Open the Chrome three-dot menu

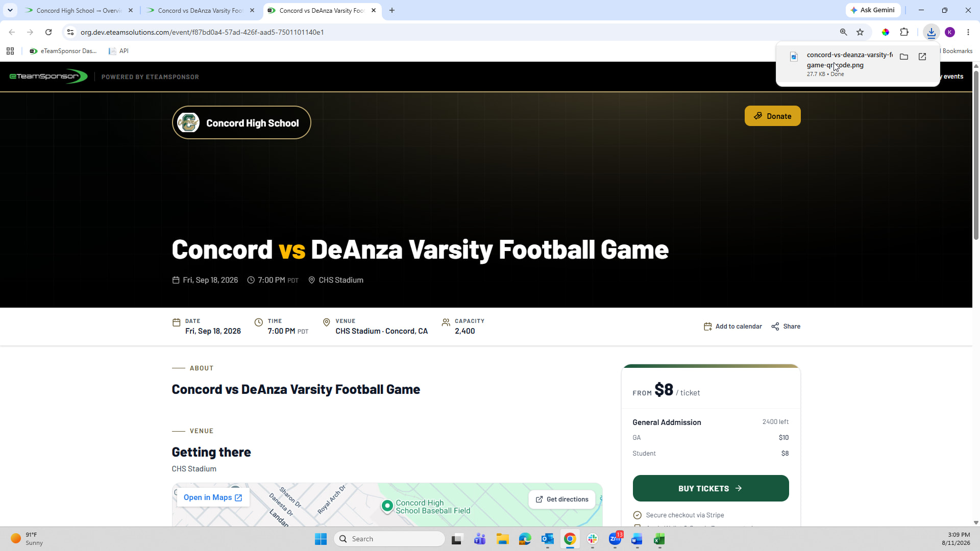coord(968,32)
